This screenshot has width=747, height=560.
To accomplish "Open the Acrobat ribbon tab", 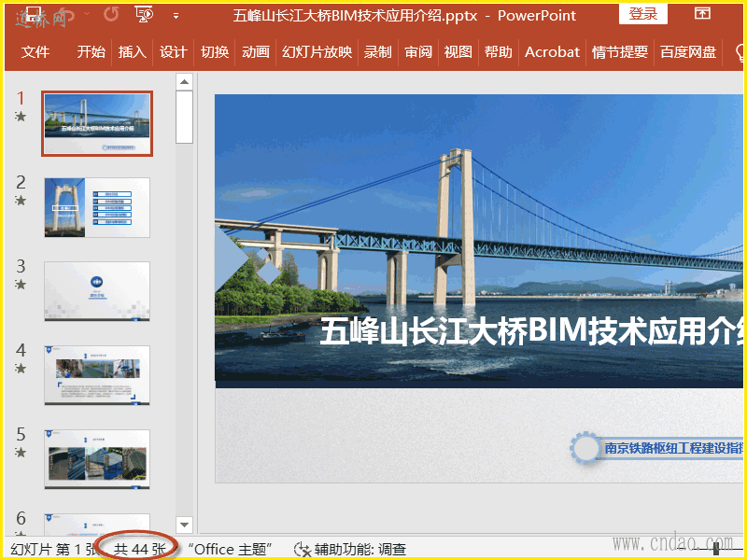I will [552, 51].
